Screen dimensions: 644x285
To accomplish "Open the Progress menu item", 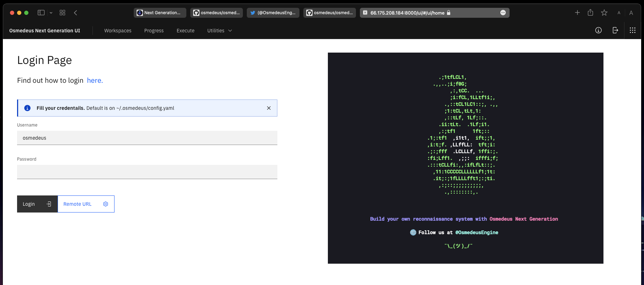I will point(154,31).
